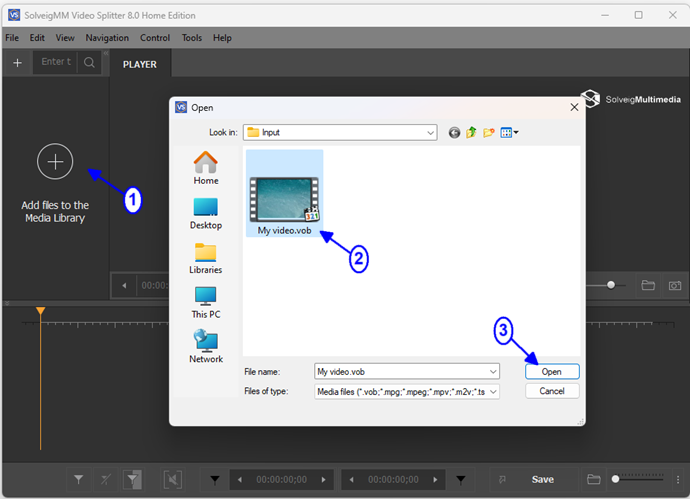This screenshot has width=690, height=499.
Task: Click the search magnifier icon in media library
Action: [x=89, y=62]
